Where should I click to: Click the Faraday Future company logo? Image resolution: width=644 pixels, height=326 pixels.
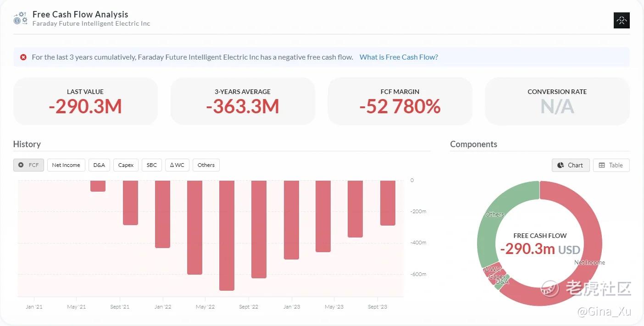[622, 20]
